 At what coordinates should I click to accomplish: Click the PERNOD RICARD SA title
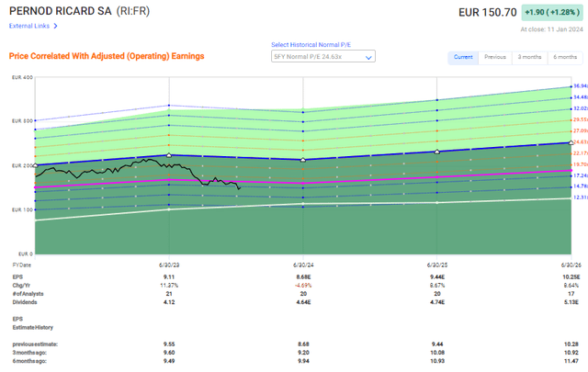coord(61,11)
